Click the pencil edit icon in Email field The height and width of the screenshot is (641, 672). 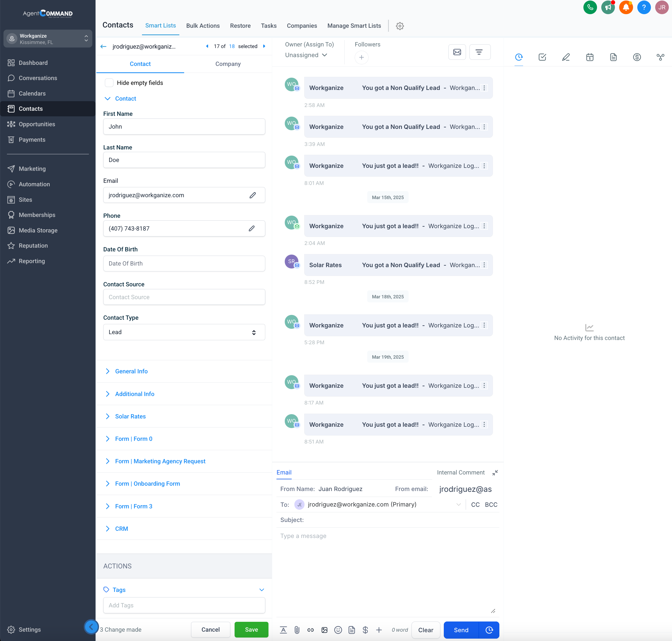pos(252,195)
